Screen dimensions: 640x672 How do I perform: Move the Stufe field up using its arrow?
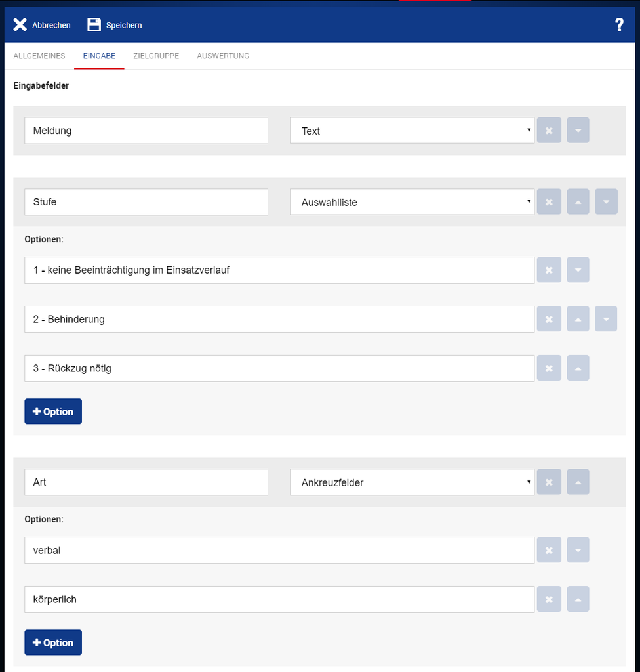tap(578, 201)
